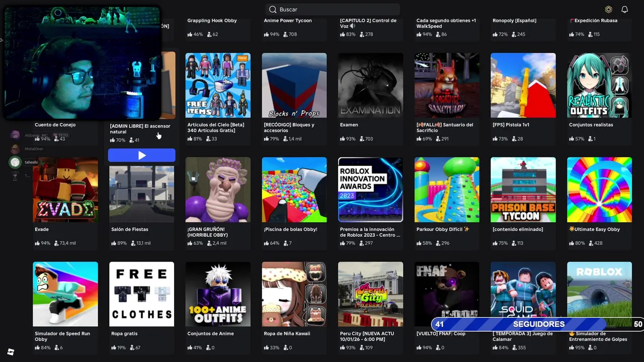This screenshot has height=362, width=644.
Task: Open the Ropa de Niña Kawaii thumbnail
Action: pyautogui.click(x=294, y=294)
